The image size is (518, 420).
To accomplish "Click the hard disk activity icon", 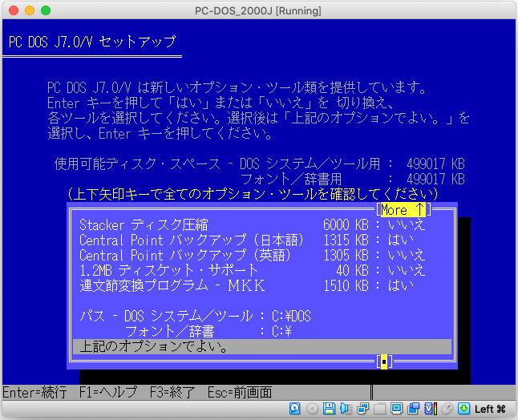I will coord(294,409).
